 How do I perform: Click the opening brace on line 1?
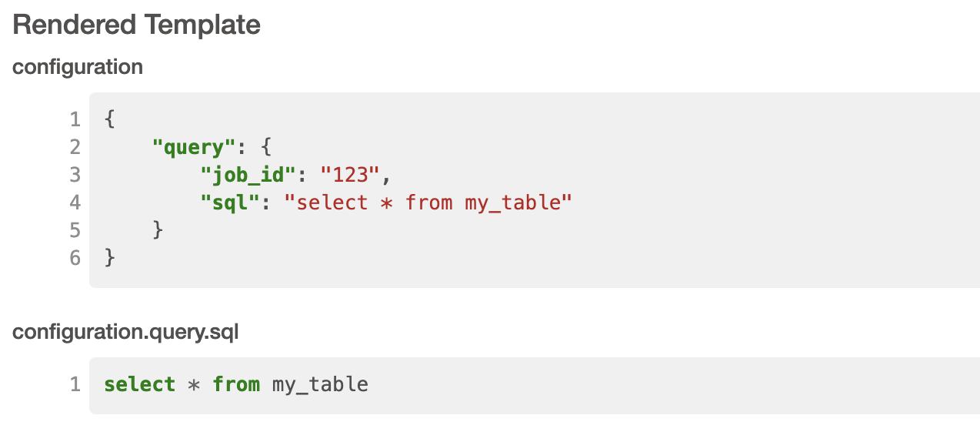pos(110,119)
